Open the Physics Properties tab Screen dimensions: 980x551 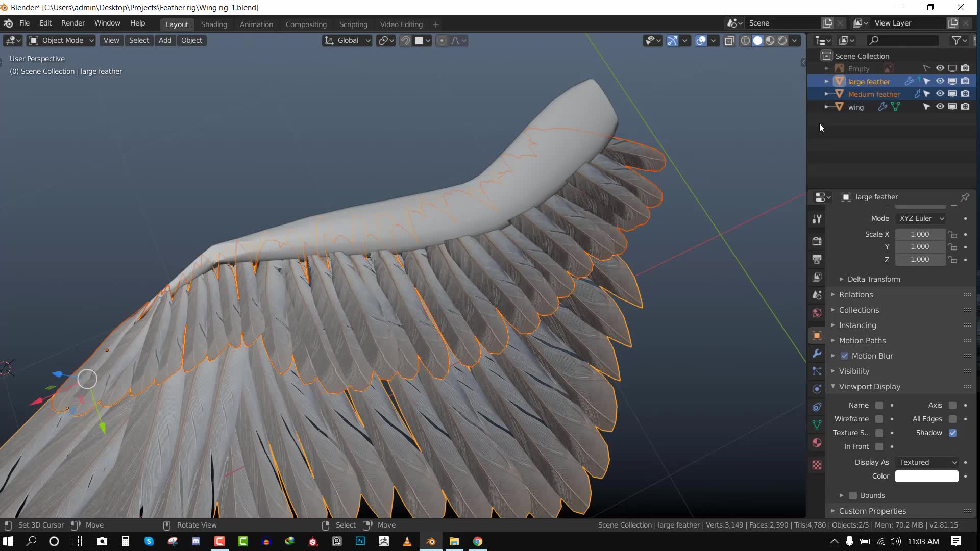tap(817, 389)
